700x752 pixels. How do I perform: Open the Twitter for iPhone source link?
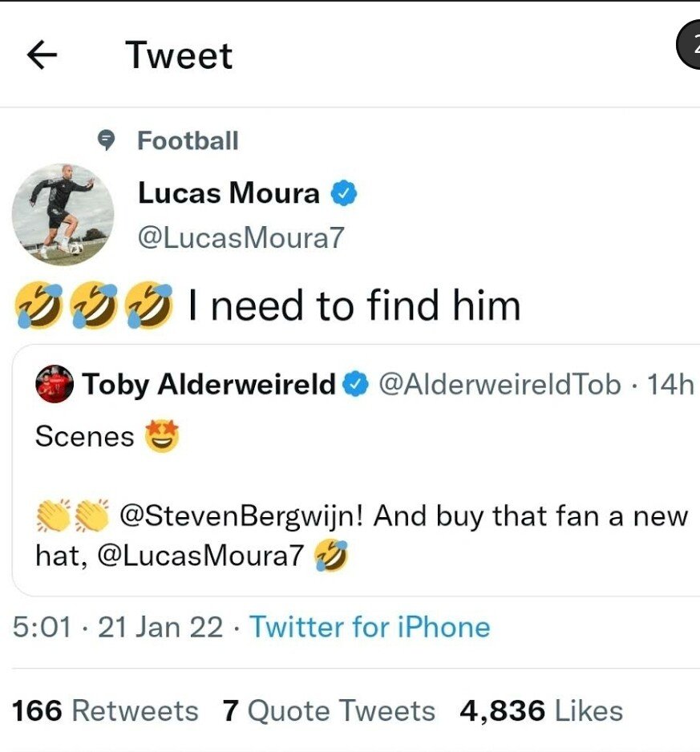(x=370, y=626)
